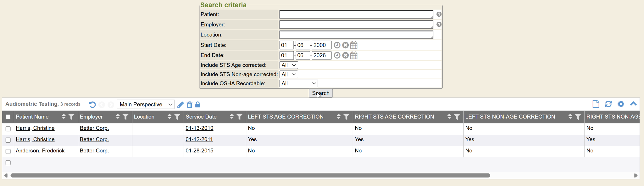This screenshot has width=644, height=186.
Task: Expand Include OSHA Recordable dropdown
Action: click(298, 83)
